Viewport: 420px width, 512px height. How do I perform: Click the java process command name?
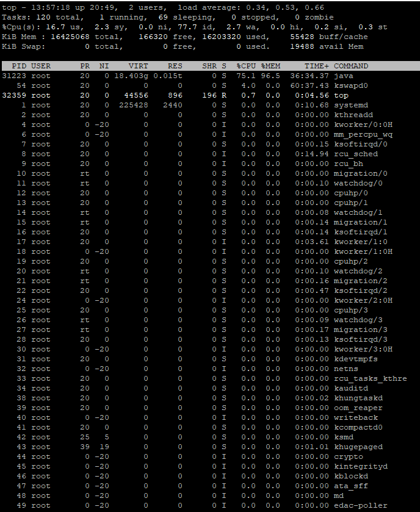pyautogui.click(x=343, y=76)
